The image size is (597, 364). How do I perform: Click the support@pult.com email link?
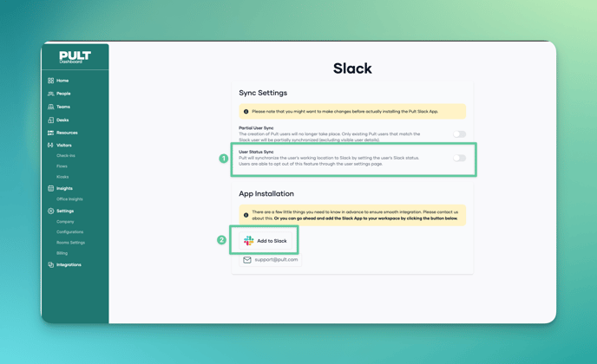click(x=277, y=260)
